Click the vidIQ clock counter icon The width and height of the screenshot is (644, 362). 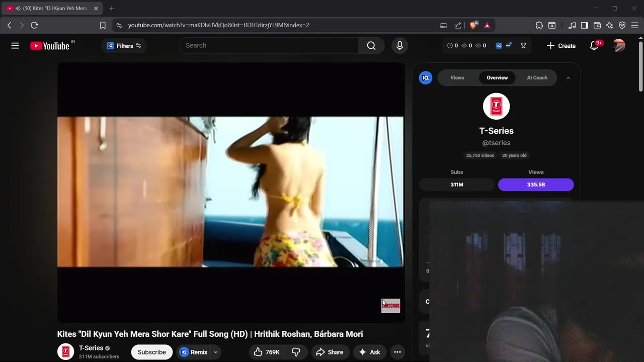click(x=450, y=46)
